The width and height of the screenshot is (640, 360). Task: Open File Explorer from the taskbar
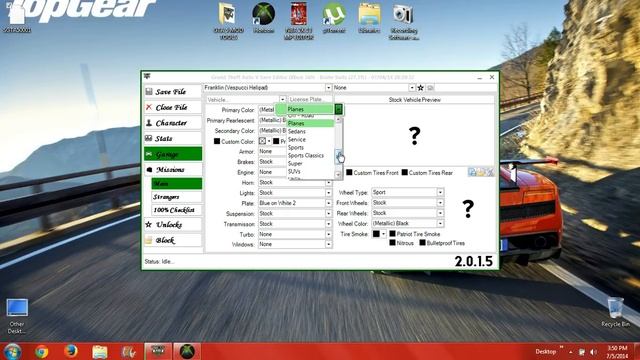(x=100, y=351)
